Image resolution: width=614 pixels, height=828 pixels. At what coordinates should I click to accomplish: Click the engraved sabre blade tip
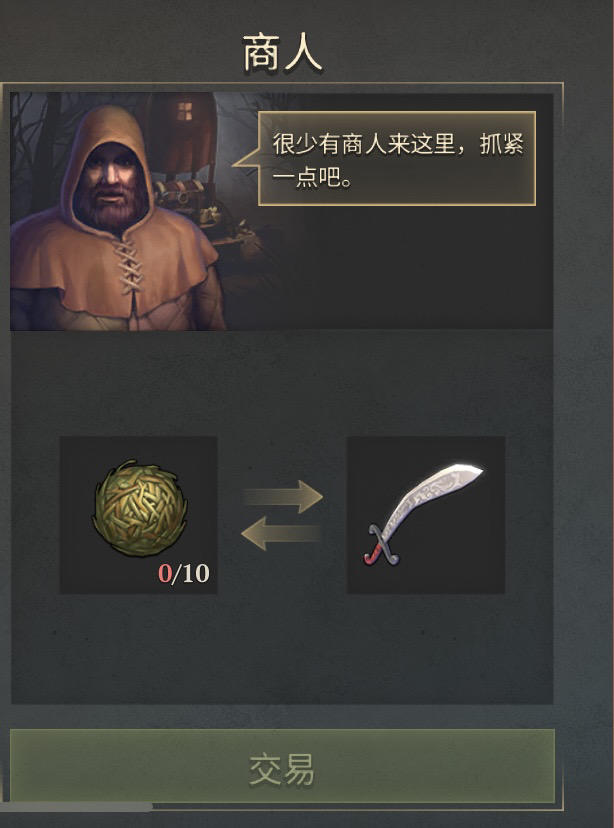465,472
